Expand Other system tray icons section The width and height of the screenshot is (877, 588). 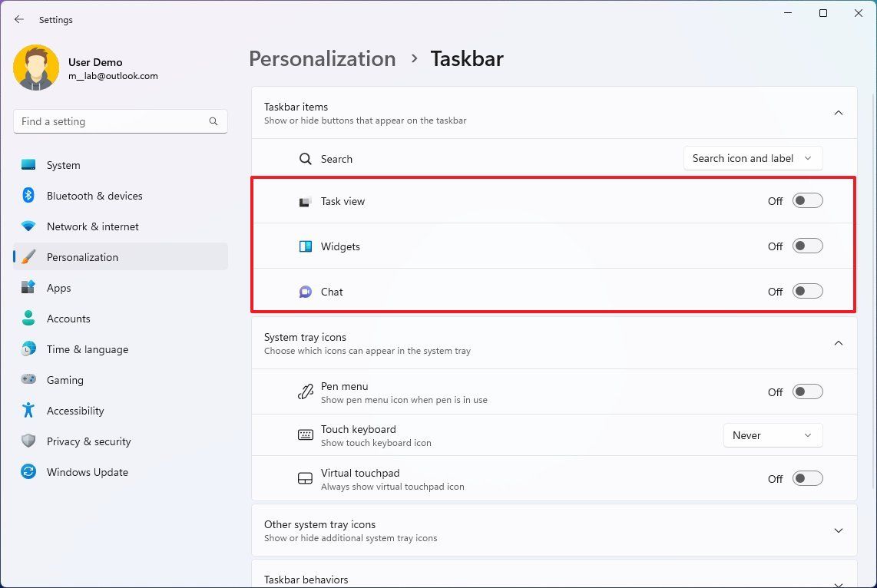pyautogui.click(x=839, y=530)
